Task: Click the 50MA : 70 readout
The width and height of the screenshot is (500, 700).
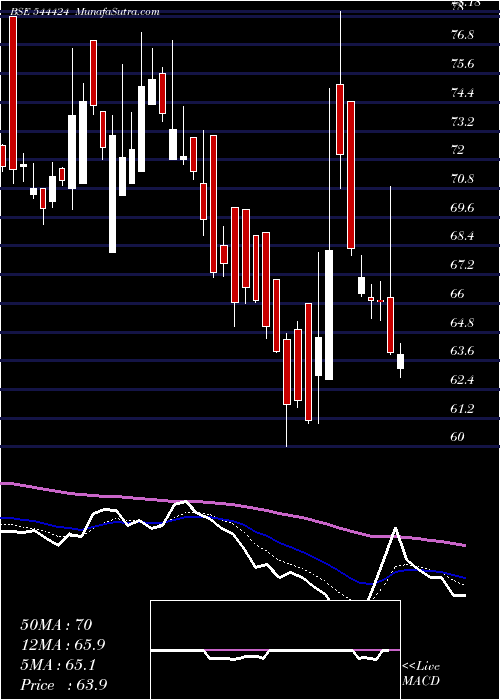Action: point(56,625)
